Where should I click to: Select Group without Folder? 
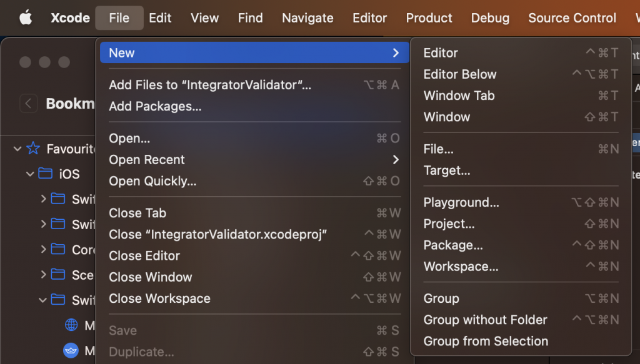[521, 320]
